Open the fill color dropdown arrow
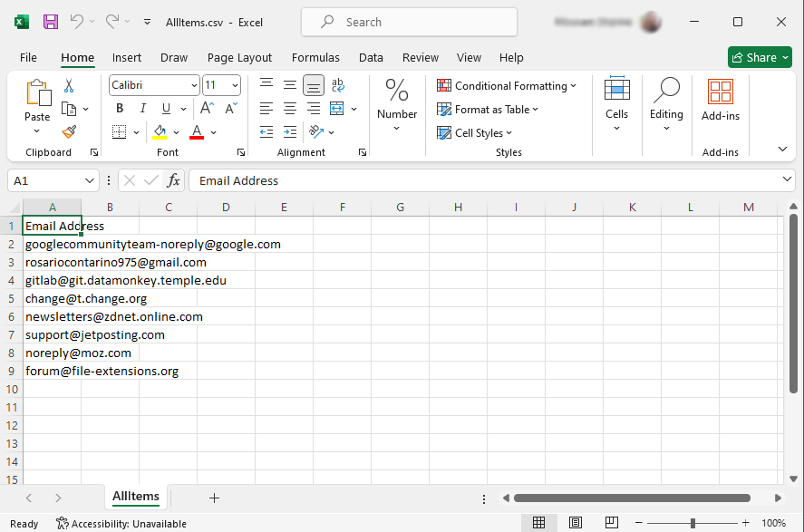 (177, 132)
